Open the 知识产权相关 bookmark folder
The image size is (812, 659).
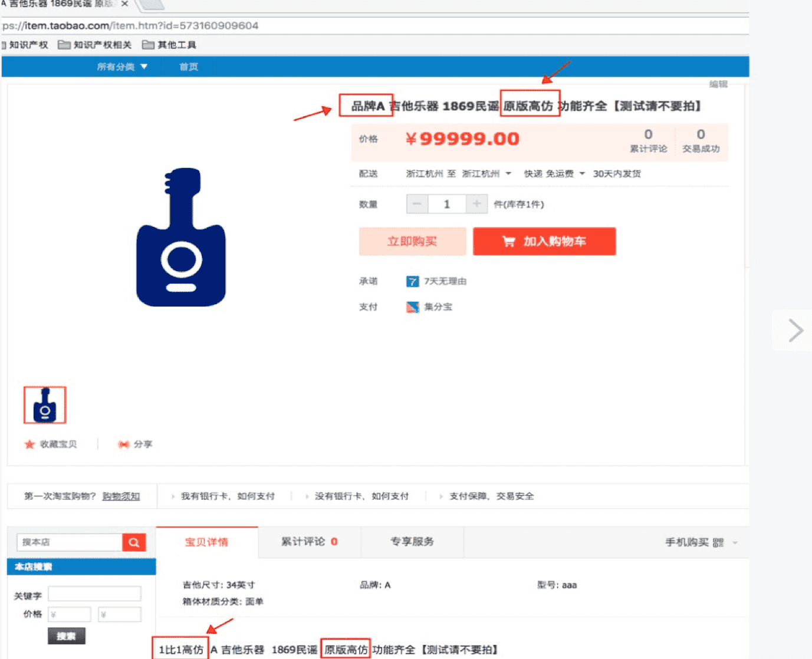tap(95, 45)
